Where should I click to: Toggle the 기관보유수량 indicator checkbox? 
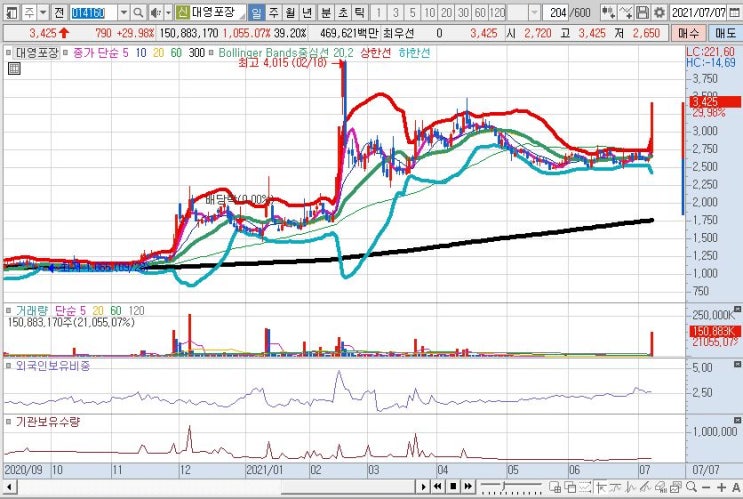tap(9, 421)
